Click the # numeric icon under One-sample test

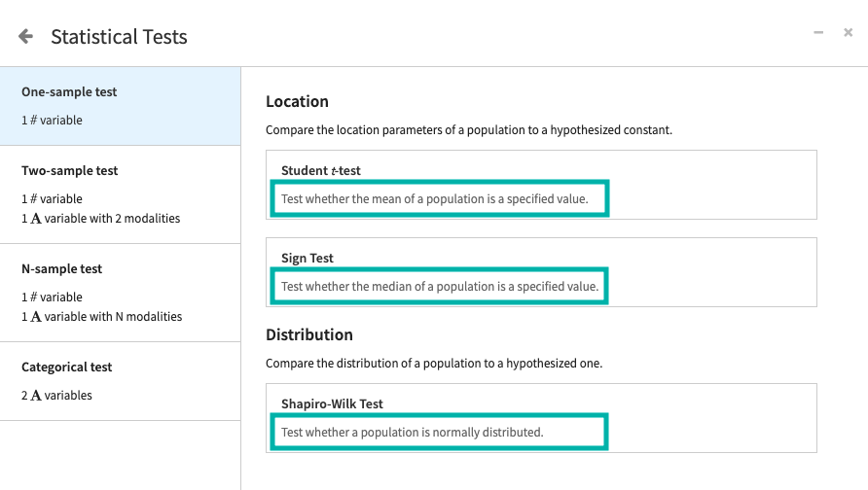coord(34,120)
